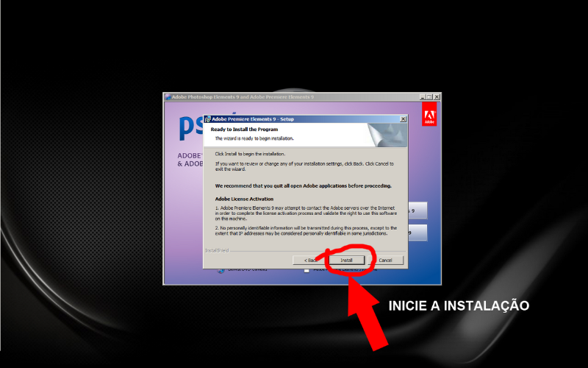Click the page-curl graphic in dialog header
Image resolution: width=588 pixels, height=368 pixels.
pos(387,135)
